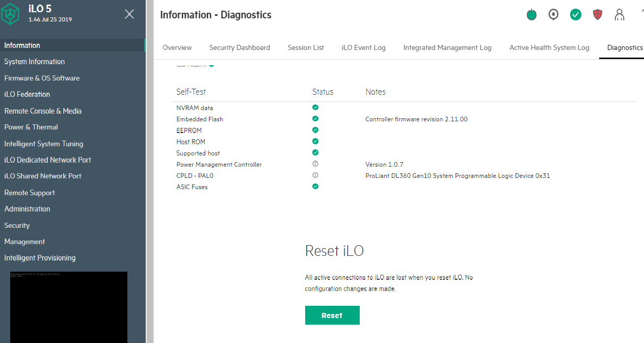The height and width of the screenshot is (343, 644).
Task: Open the user account icon
Action: [x=620, y=15]
